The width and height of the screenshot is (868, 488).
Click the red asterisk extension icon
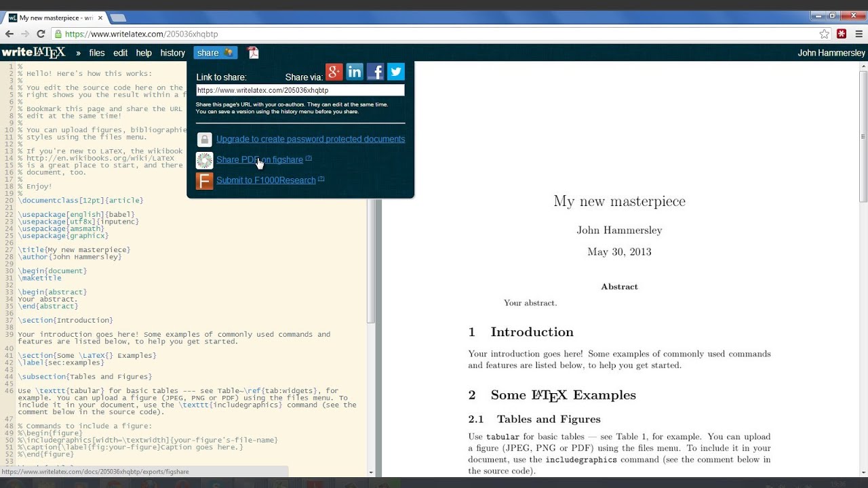842,34
